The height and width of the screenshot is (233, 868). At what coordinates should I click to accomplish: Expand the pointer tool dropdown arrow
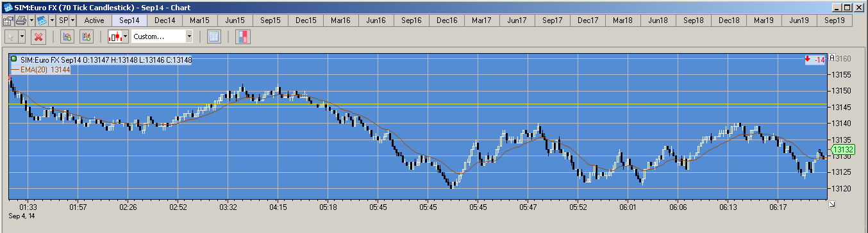(x=22, y=36)
